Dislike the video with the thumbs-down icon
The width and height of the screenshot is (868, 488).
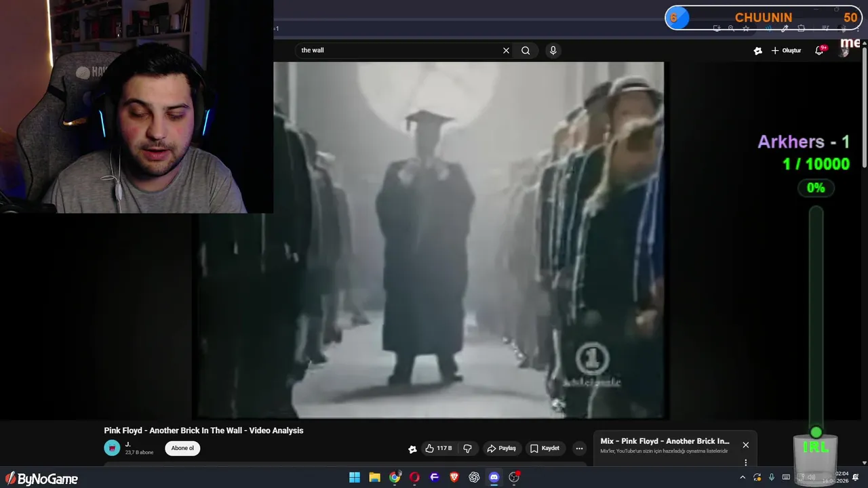(467, 448)
